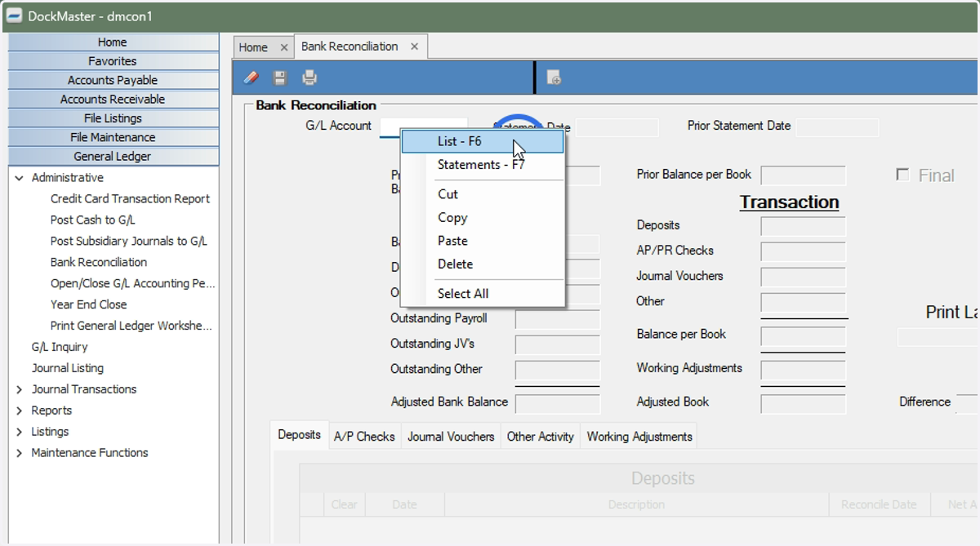Open the Other Activity tab
980x546 pixels.
coord(541,437)
